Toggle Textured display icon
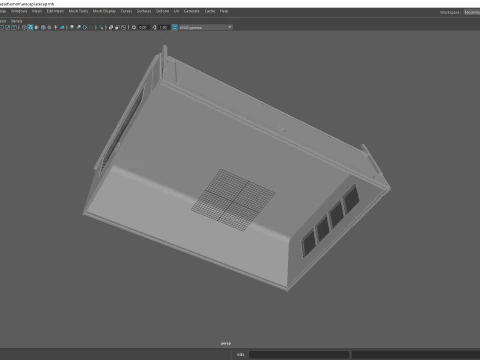Image resolution: width=480 pixels, height=360 pixels. coord(49,27)
